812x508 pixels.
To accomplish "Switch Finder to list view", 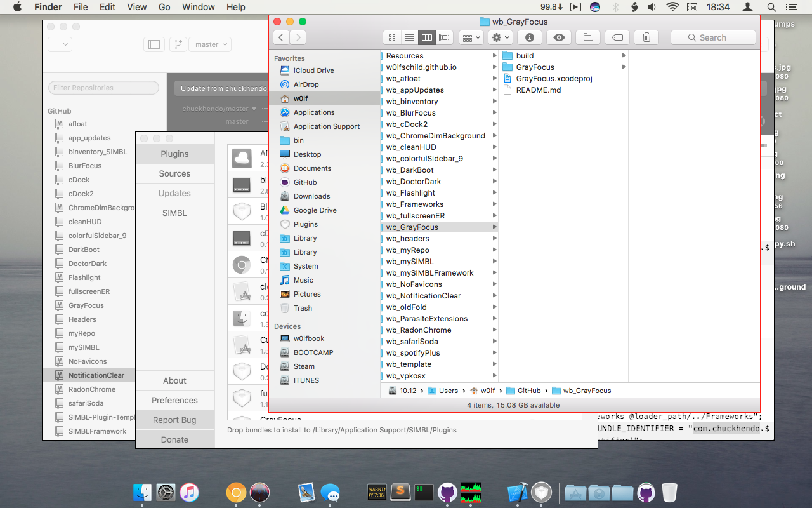I will point(410,37).
